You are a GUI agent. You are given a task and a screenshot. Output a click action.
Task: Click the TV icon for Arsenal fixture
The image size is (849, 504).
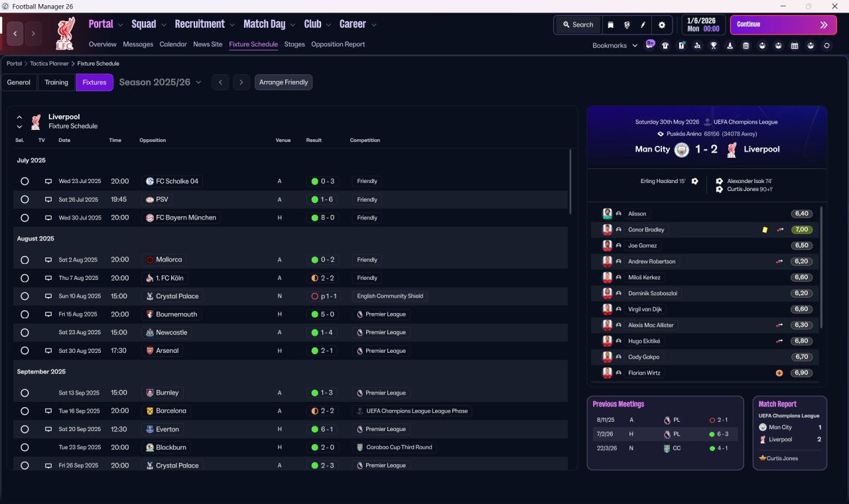point(48,351)
